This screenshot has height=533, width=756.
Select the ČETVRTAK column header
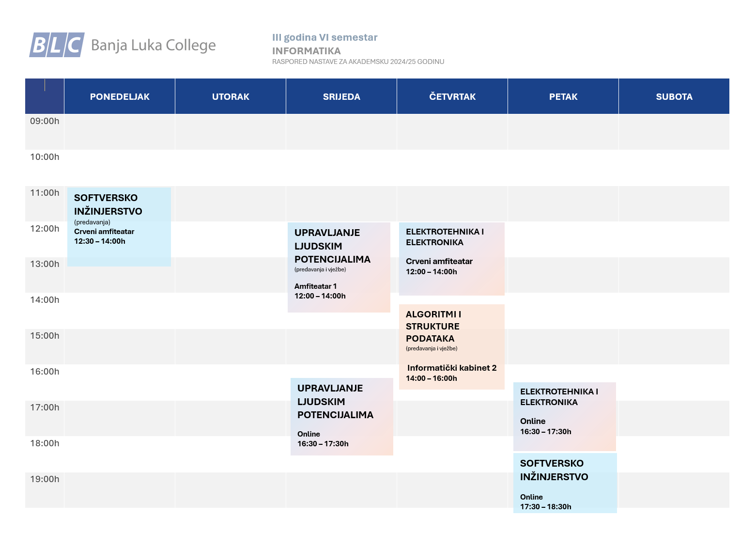pyautogui.click(x=452, y=96)
